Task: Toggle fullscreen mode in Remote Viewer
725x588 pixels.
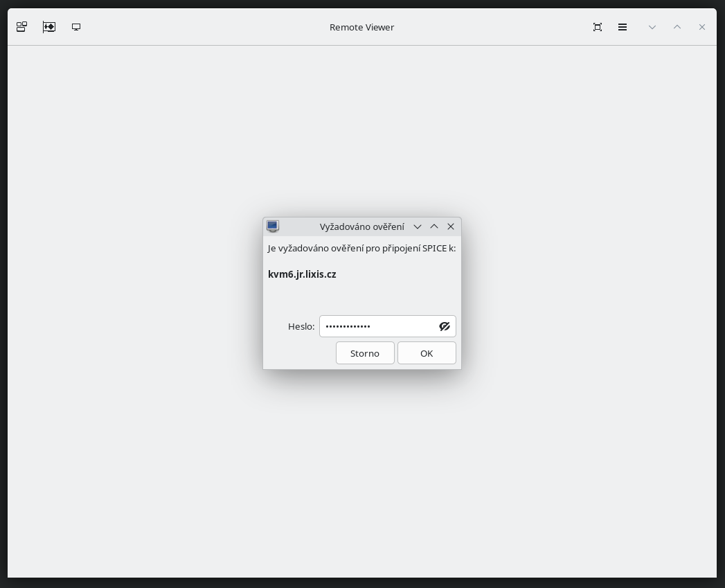Action: coord(598,27)
